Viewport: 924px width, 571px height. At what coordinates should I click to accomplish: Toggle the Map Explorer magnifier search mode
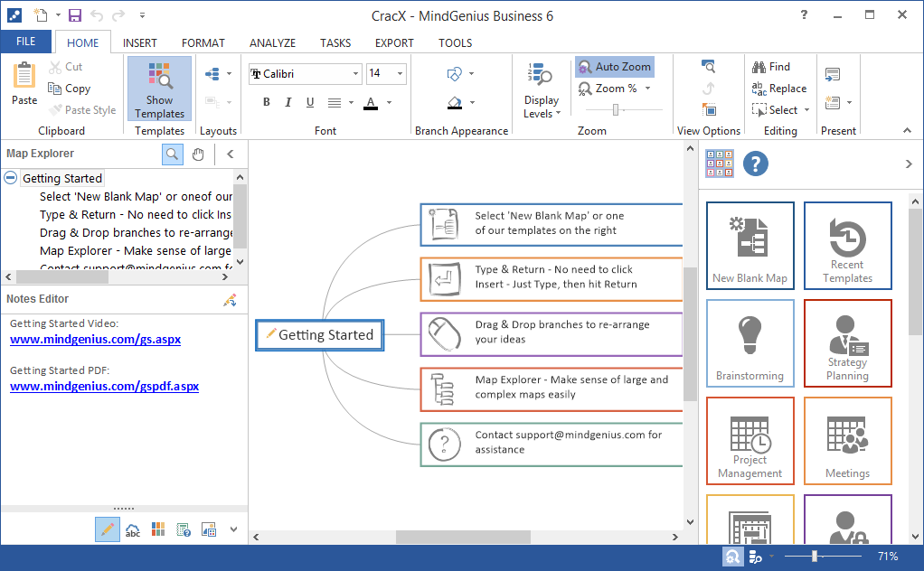(x=172, y=154)
